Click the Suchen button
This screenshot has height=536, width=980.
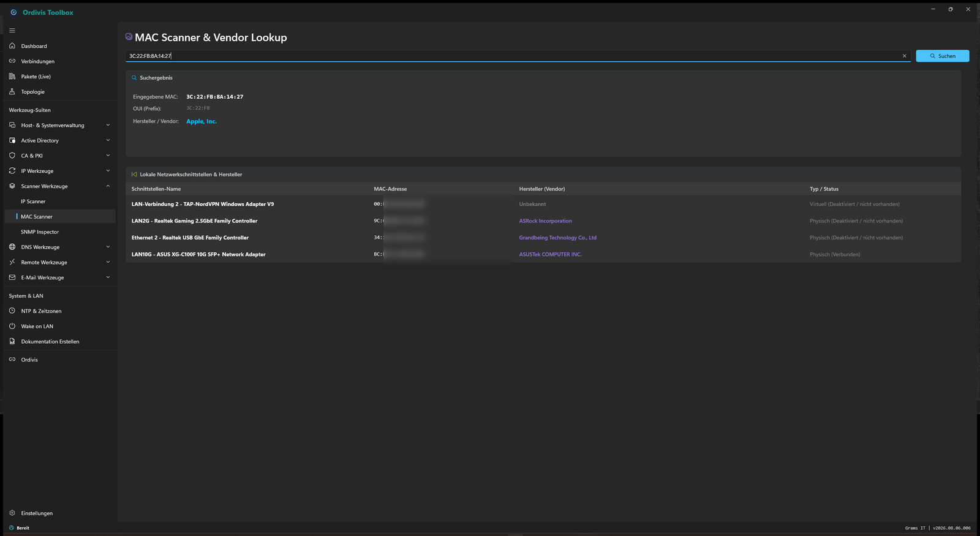pos(942,56)
